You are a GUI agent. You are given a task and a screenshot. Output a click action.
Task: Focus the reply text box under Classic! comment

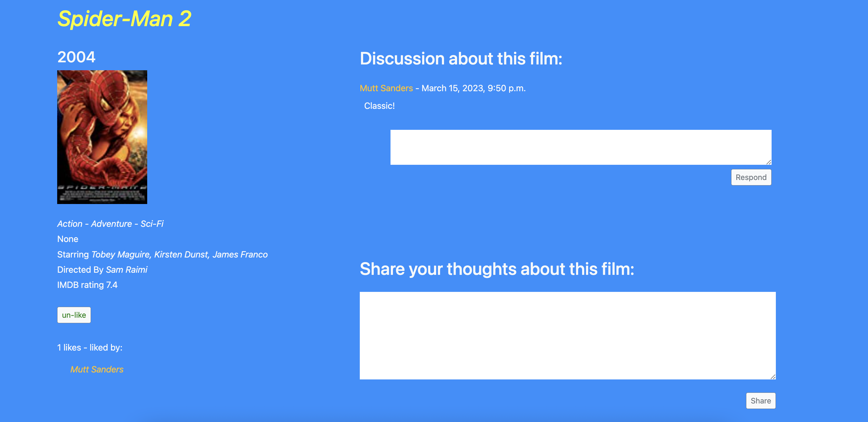[x=581, y=147]
